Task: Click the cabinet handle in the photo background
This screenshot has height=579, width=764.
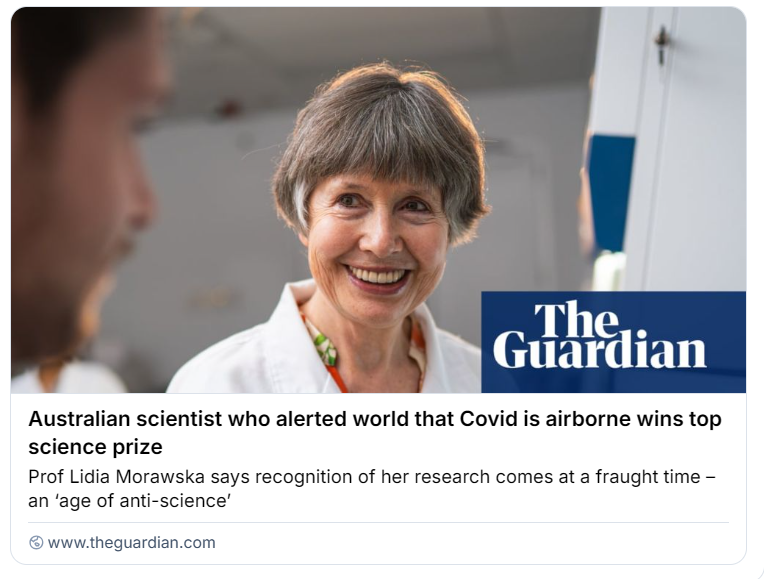Action: 660,40
